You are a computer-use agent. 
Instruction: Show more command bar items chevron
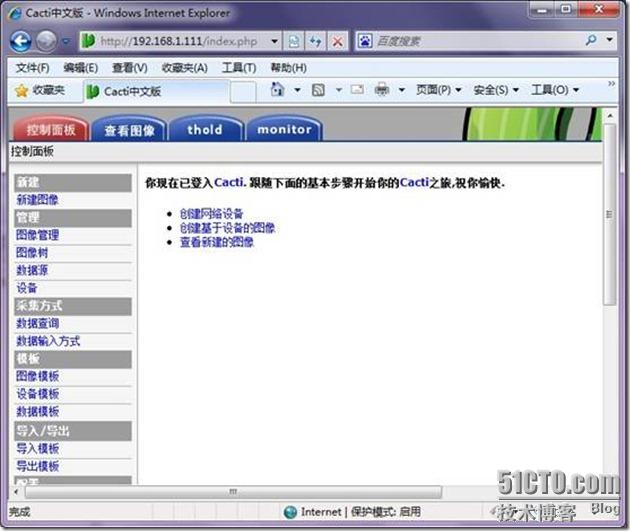coord(611,84)
